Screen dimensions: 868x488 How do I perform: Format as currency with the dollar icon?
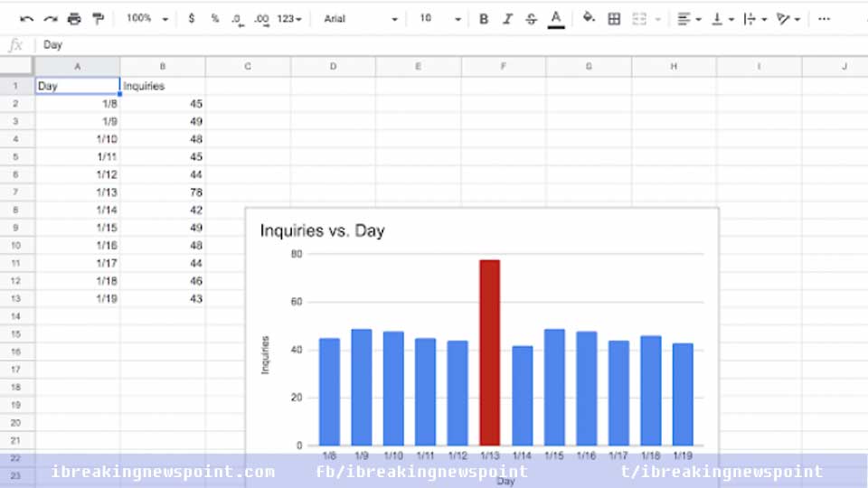pyautogui.click(x=192, y=18)
